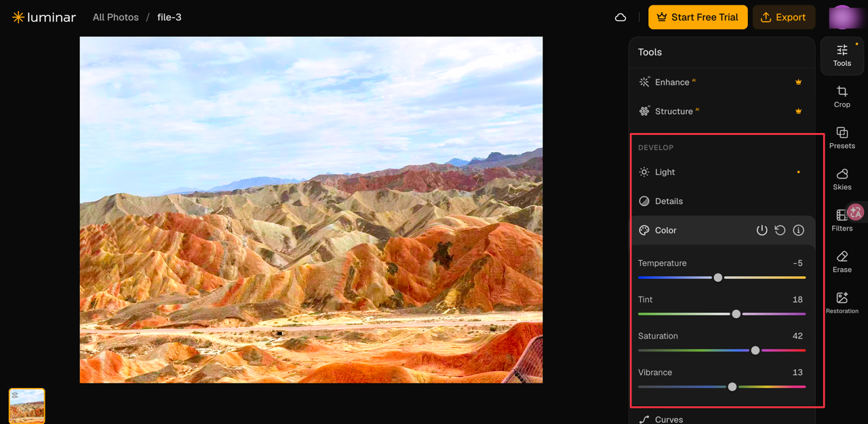The height and width of the screenshot is (424, 868).
Task: Expand the Light section
Action: pyautogui.click(x=722, y=172)
